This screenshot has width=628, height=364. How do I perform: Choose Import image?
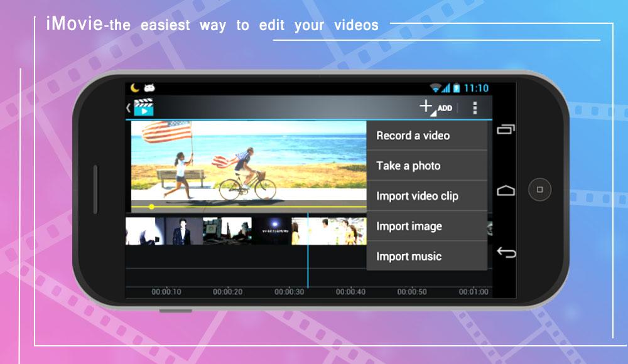(x=427, y=227)
